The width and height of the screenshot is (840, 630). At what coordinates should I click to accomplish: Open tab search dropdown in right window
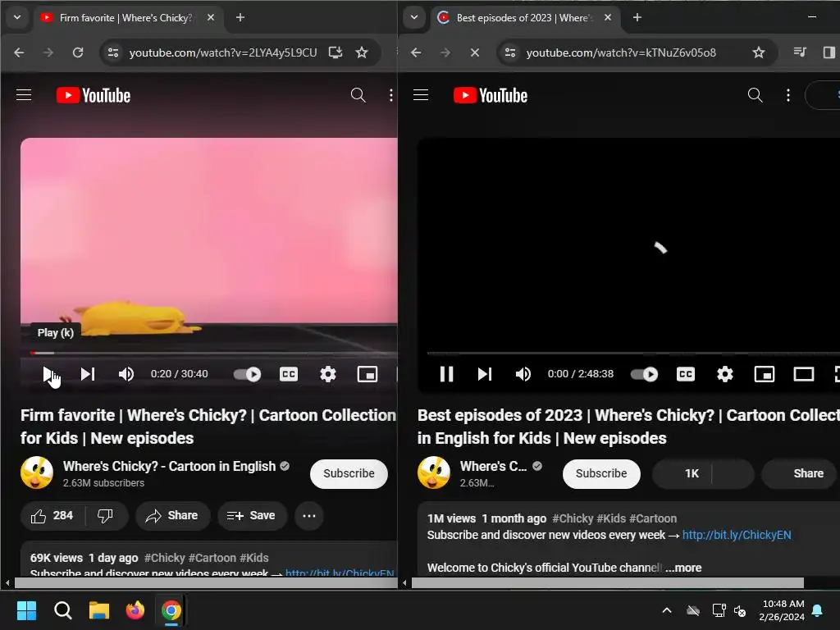coord(414,18)
